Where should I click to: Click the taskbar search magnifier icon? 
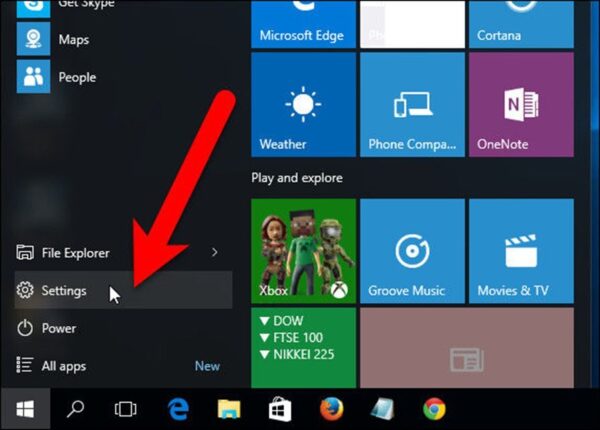tap(76, 409)
